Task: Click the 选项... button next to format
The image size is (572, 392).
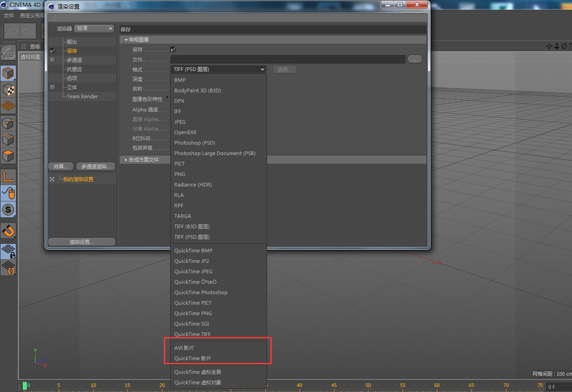Action: (285, 70)
